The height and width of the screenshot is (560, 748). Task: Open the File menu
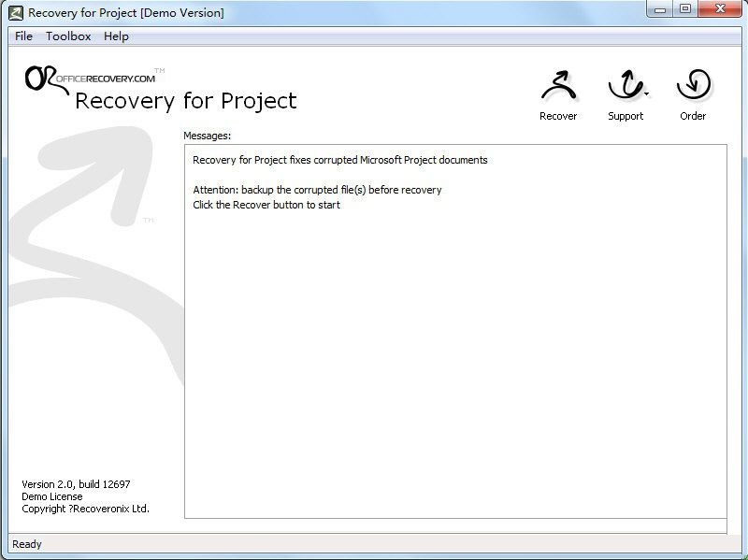pyautogui.click(x=24, y=36)
